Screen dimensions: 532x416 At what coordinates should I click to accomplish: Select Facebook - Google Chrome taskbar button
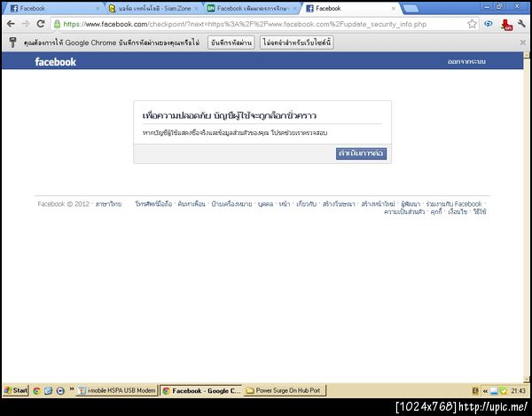pos(201,390)
